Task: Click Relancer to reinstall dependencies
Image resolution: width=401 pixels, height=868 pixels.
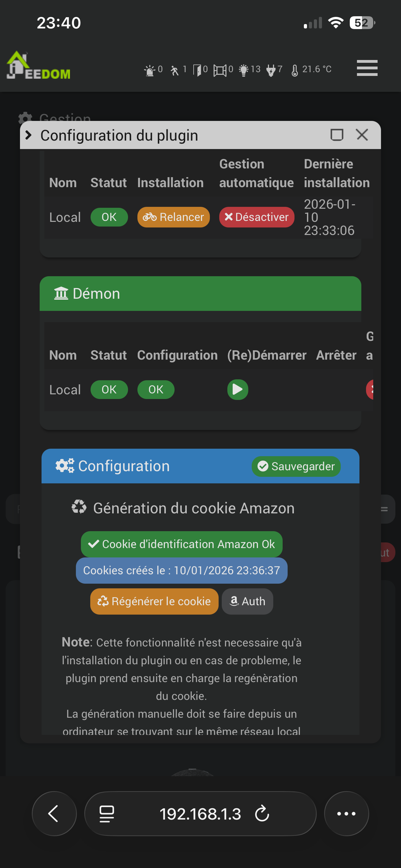Action: pyautogui.click(x=173, y=217)
